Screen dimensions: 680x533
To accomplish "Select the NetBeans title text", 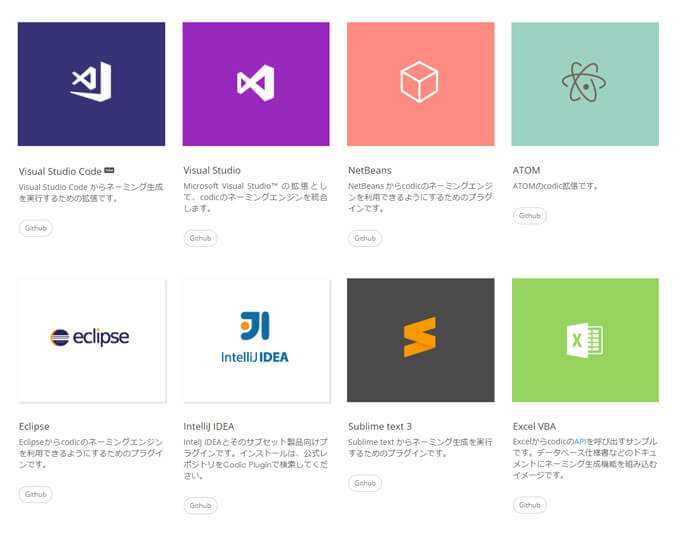I will [x=370, y=170].
